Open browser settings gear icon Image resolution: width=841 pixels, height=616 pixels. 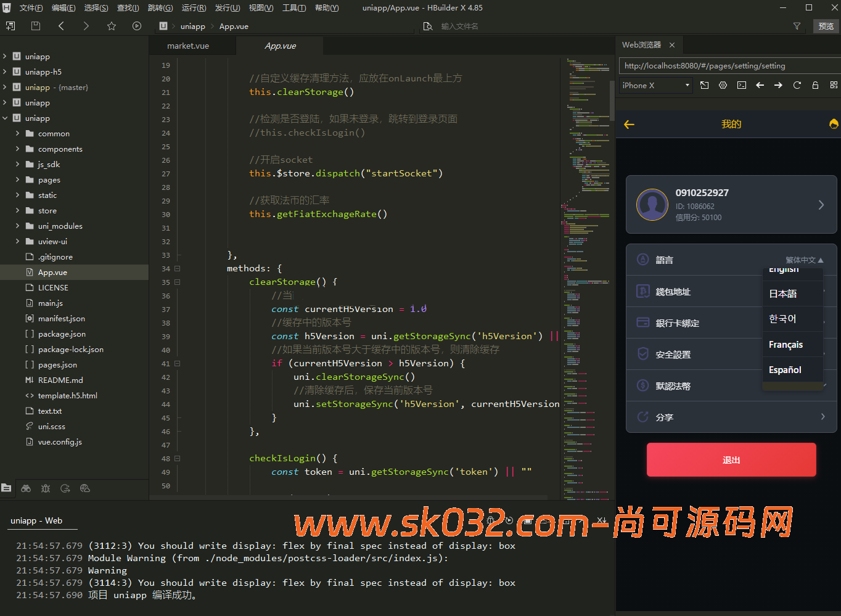coord(723,85)
